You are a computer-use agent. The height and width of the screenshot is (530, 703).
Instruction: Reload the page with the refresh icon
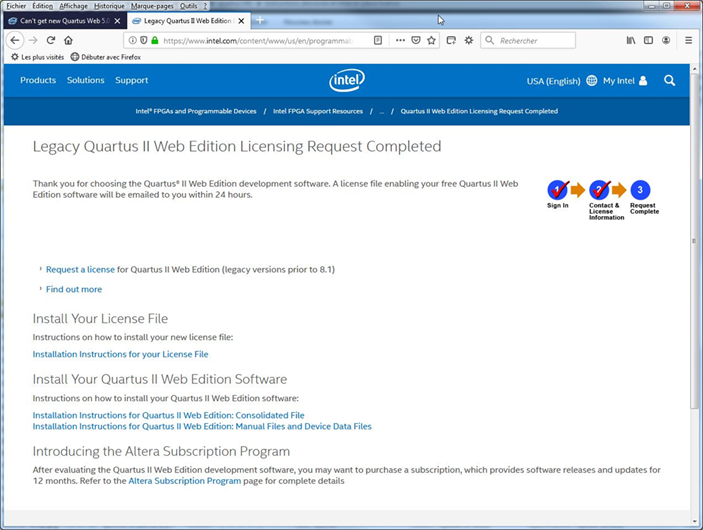[51, 40]
